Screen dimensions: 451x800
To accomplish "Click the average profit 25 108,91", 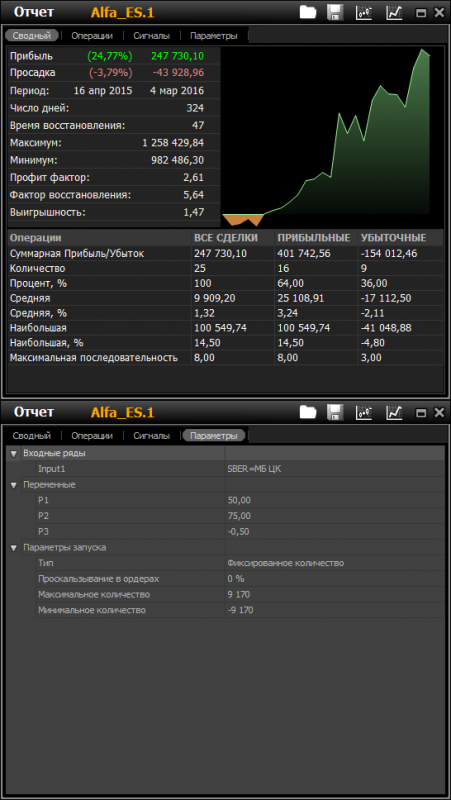I will pyautogui.click(x=301, y=298).
